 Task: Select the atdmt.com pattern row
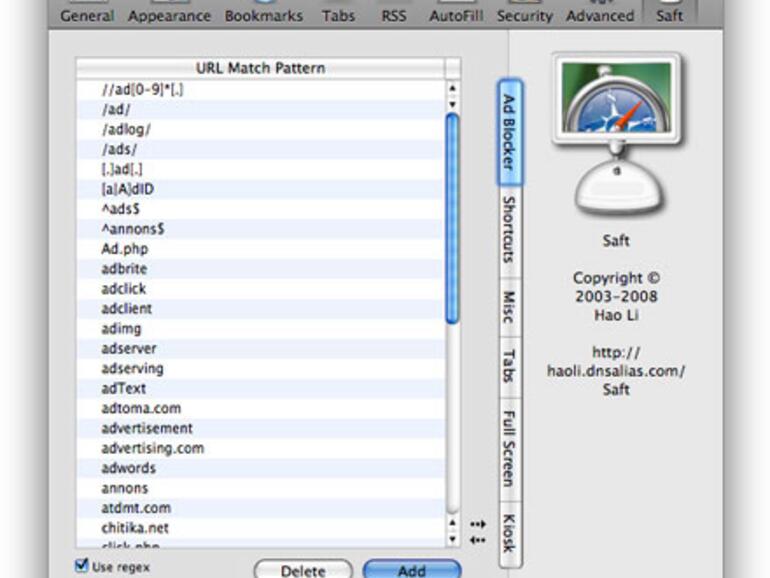(261, 508)
